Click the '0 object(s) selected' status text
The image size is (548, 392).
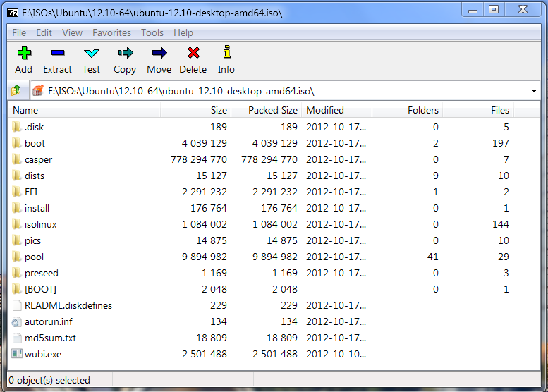pyautogui.click(x=49, y=380)
